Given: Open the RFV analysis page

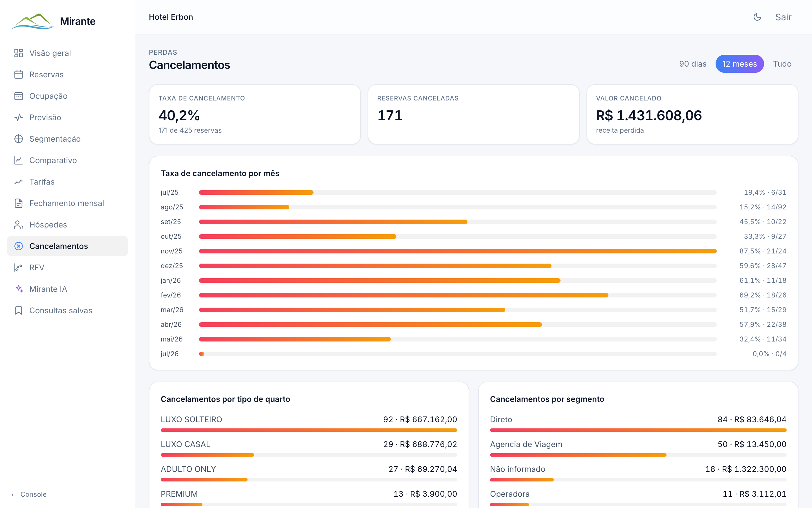Looking at the screenshot, I should [x=67, y=268].
